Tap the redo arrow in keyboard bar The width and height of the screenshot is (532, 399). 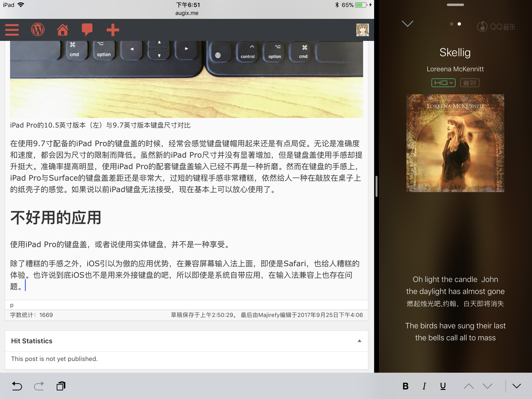tap(39, 386)
